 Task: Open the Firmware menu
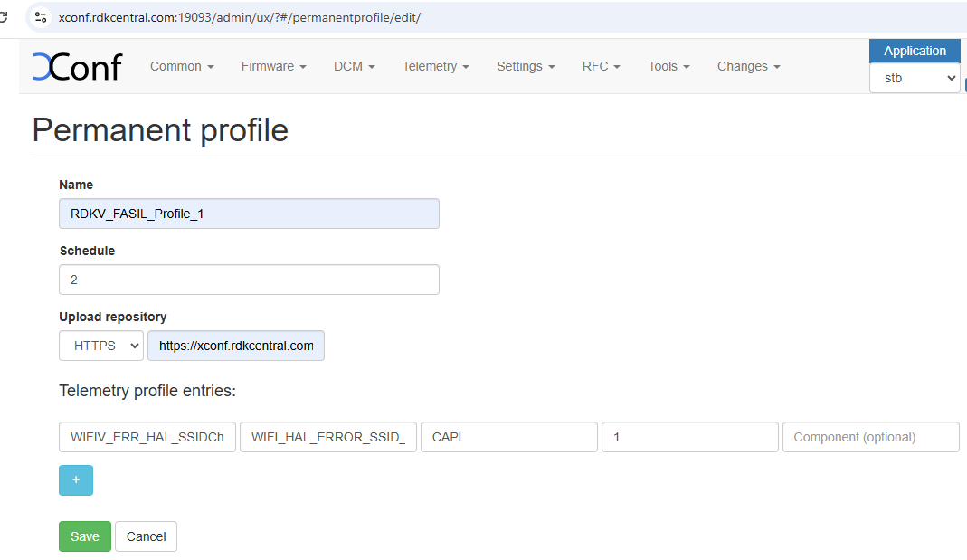point(273,66)
